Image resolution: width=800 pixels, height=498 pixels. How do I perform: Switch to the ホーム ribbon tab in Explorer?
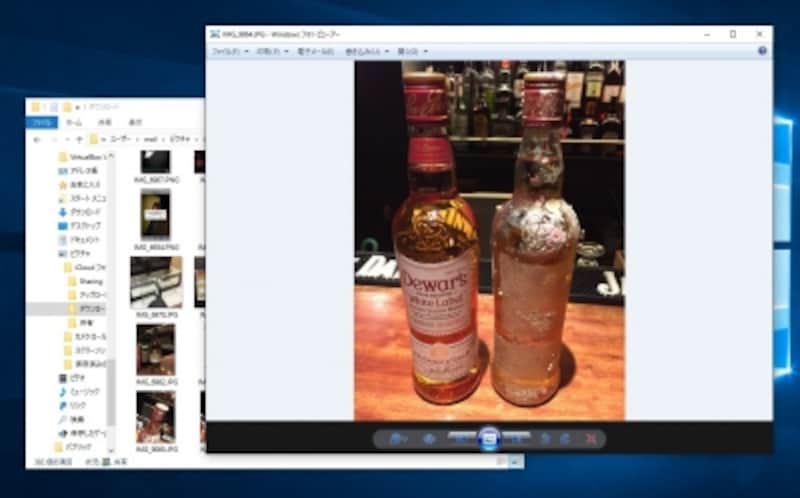(x=74, y=122)
